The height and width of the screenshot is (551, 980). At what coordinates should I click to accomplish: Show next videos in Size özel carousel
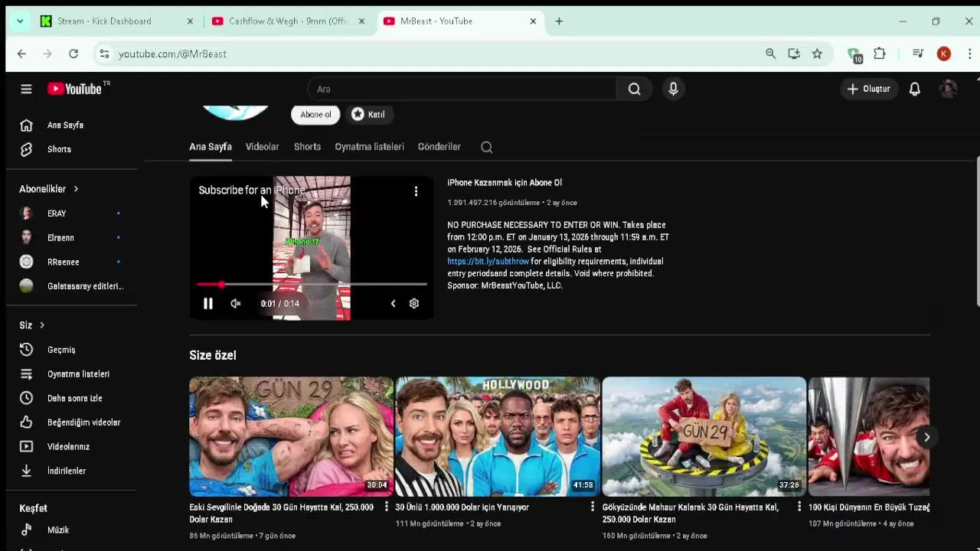(x=926, y=437)
